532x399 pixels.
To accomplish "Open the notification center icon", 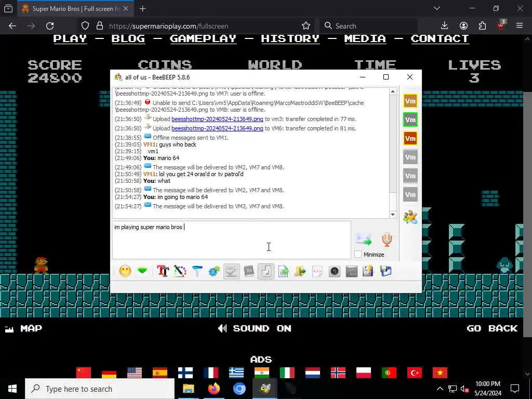I will tap(515, 389).
